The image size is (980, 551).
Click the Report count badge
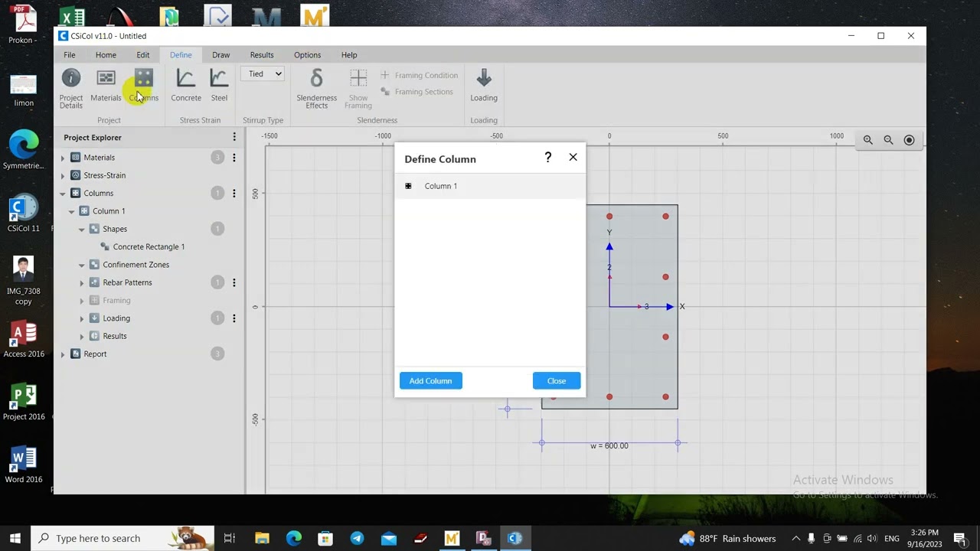(x=217, y=354)
